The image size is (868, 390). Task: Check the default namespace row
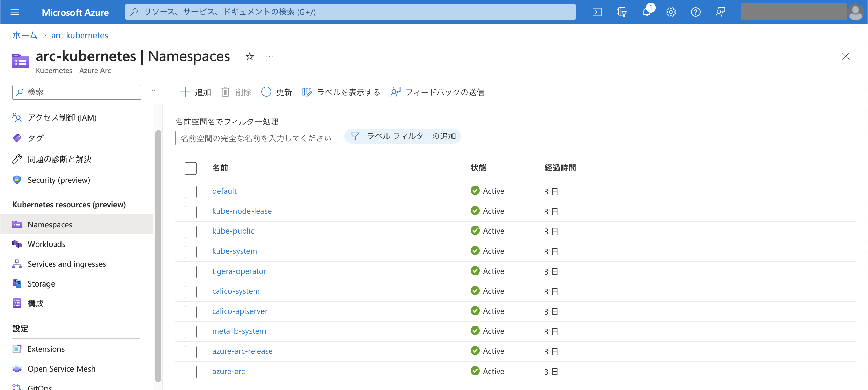pyautogui.click(x=191, y=192)
